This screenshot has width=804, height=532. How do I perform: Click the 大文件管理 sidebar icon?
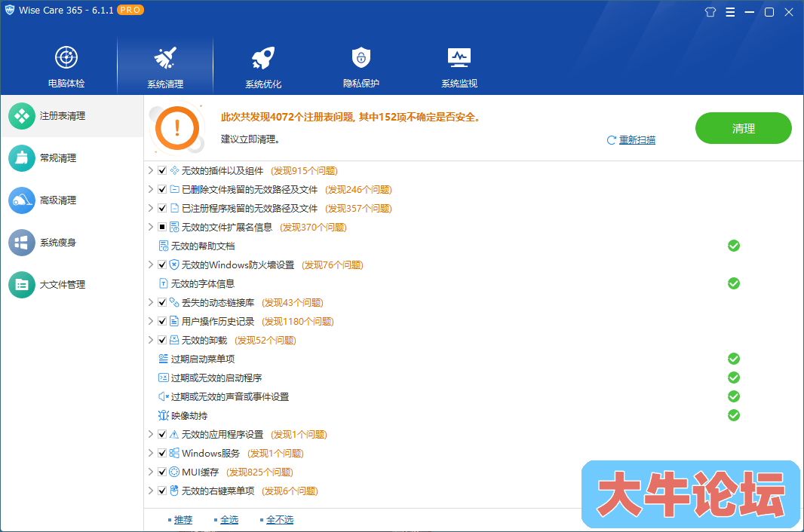pos(22,284)
